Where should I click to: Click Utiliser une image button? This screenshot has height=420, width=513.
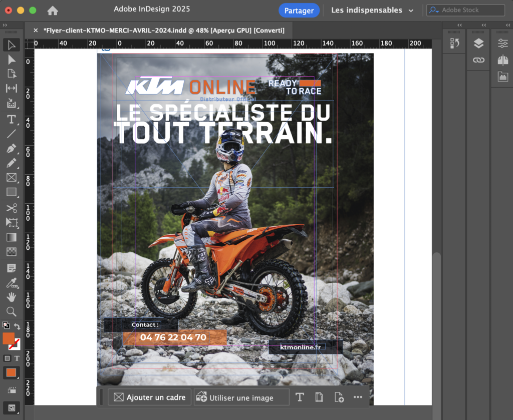241,397
